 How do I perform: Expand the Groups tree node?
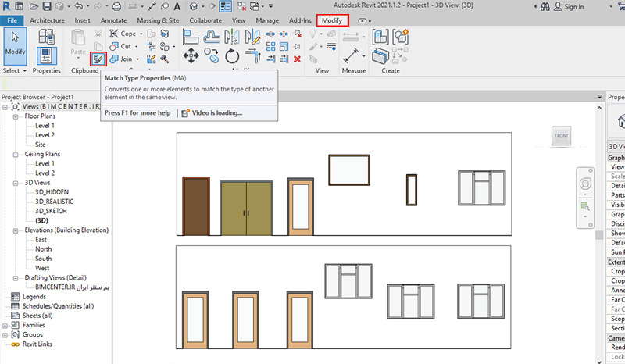coord(5,335)
